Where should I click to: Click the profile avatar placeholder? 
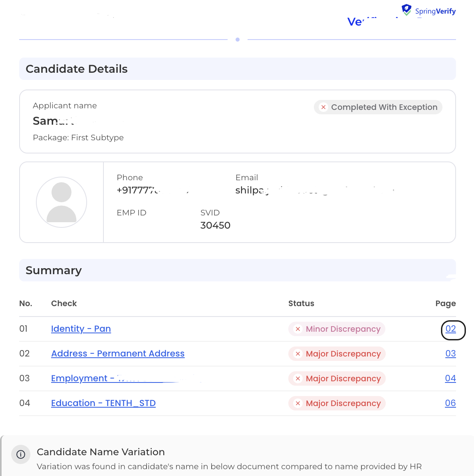[61, 202]
